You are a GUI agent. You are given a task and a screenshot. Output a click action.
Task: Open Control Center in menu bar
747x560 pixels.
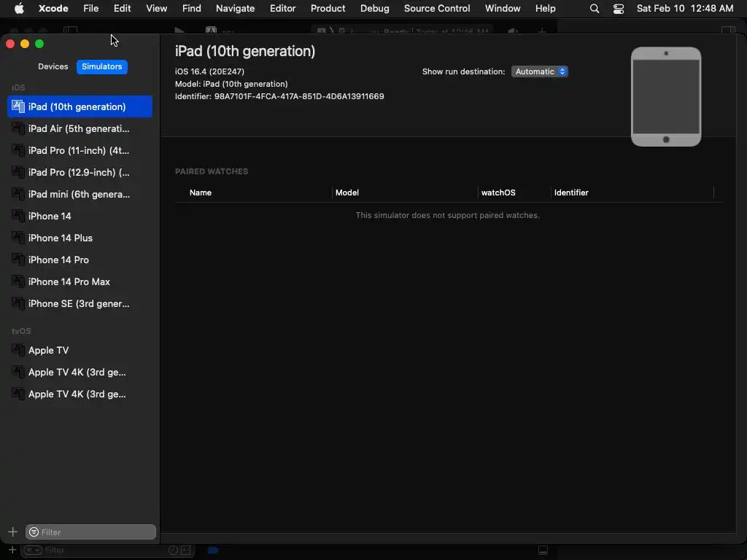[x=619, y=9]
